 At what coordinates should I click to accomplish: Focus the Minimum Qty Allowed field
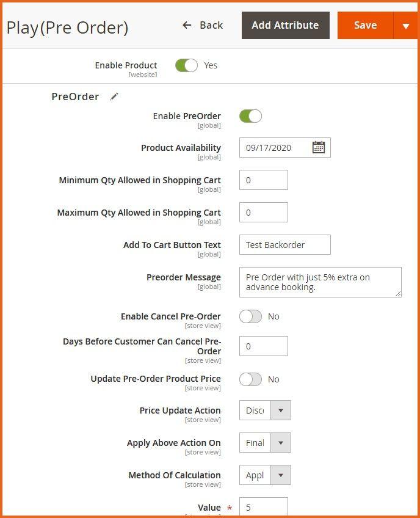[x=263, y=180]
